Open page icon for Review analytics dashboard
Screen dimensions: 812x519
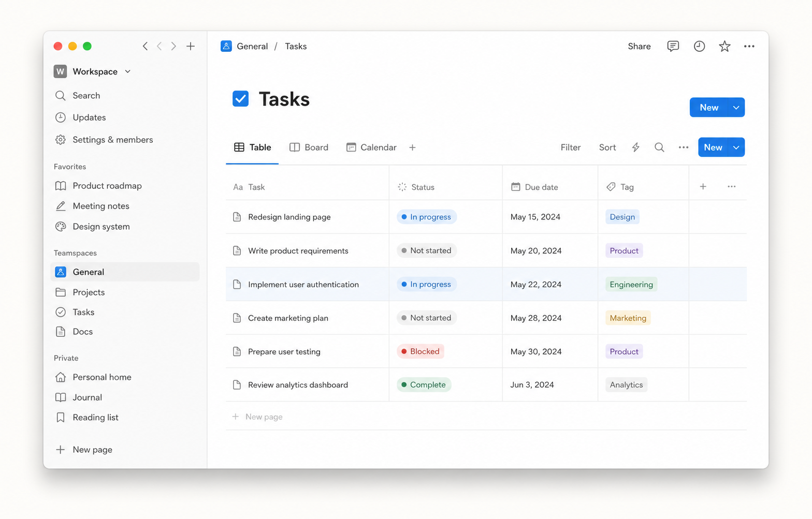[237, 385]
